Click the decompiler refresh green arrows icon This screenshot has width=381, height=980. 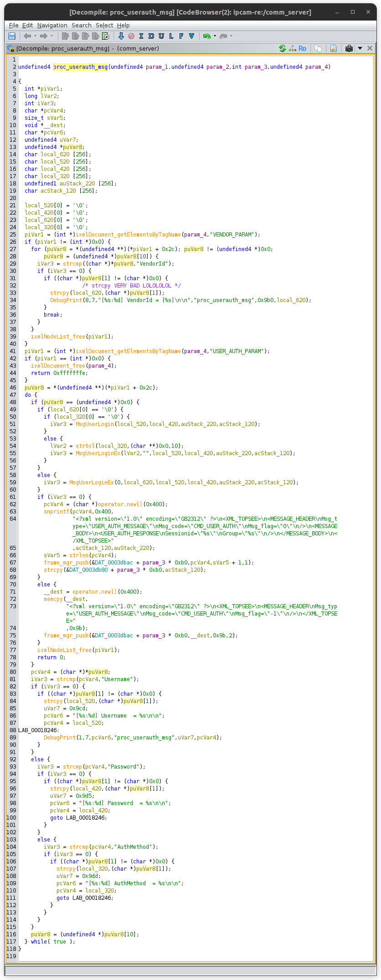point(283,48)
